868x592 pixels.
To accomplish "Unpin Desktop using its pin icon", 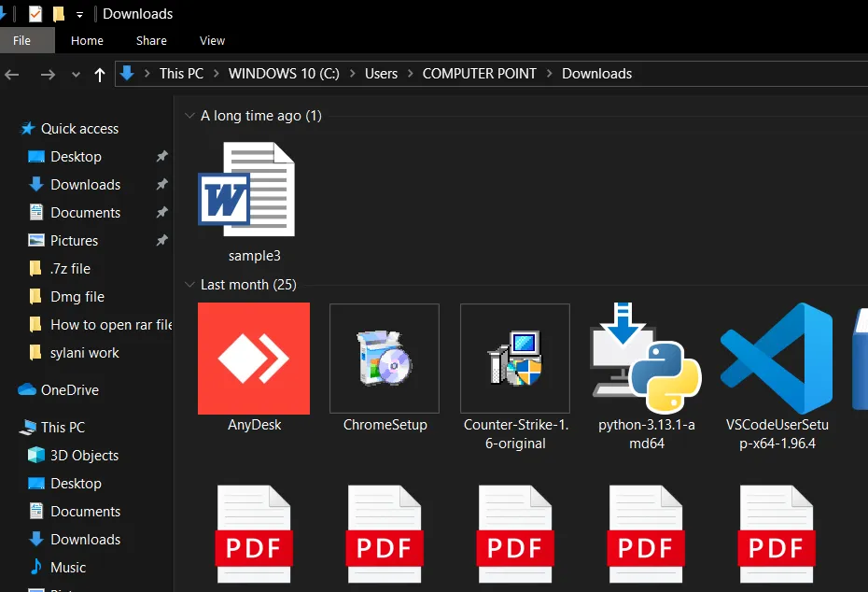I will 161,156.
